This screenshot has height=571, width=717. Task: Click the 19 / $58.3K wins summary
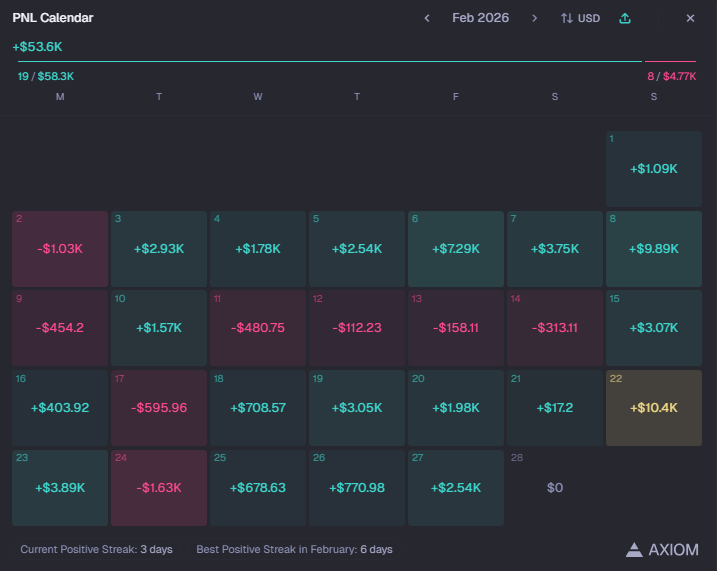[x=46, y=76]
